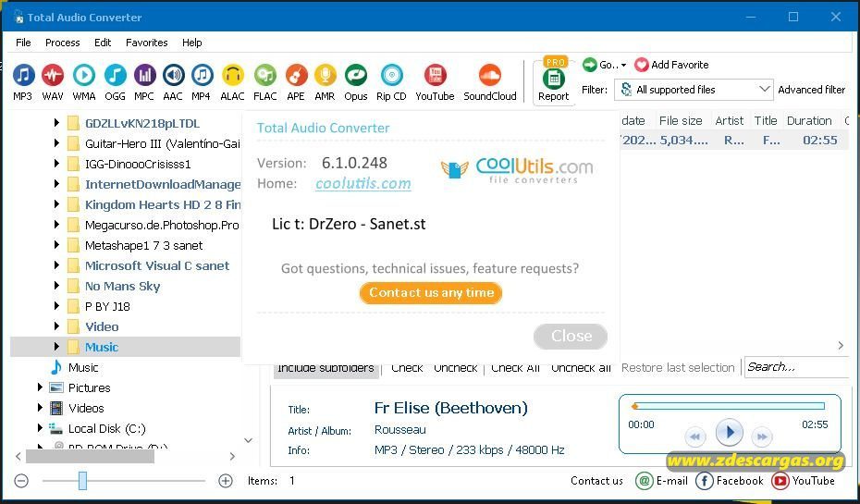Move the zoom slider handle

82,481
